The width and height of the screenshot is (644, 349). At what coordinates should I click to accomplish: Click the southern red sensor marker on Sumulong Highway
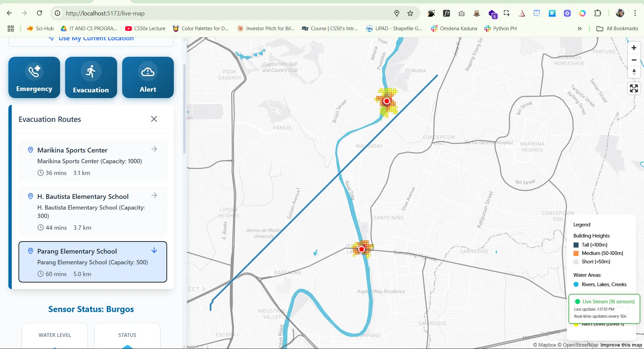[x=361, y=249]
